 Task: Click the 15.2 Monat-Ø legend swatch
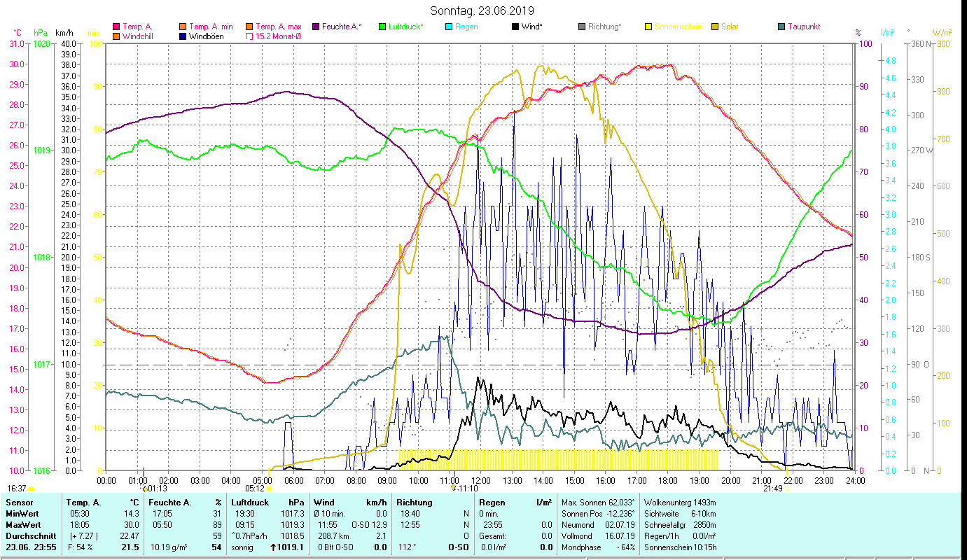coord(249,36)
